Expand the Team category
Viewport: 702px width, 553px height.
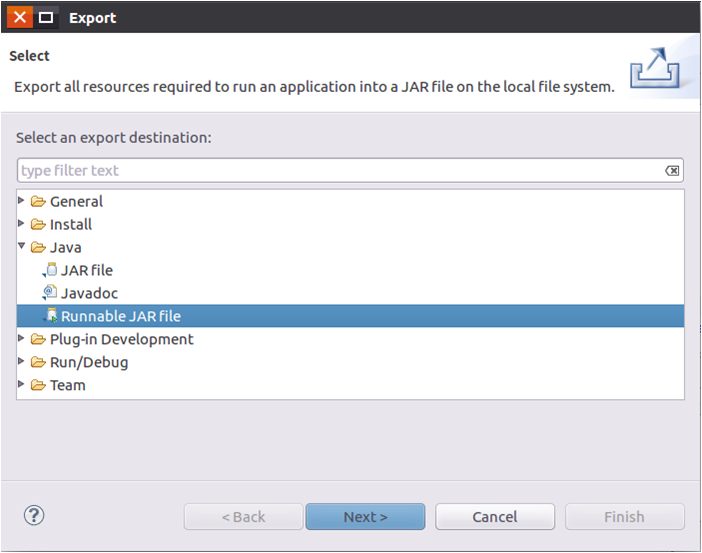pyautogui.click(x=22, y=385)
